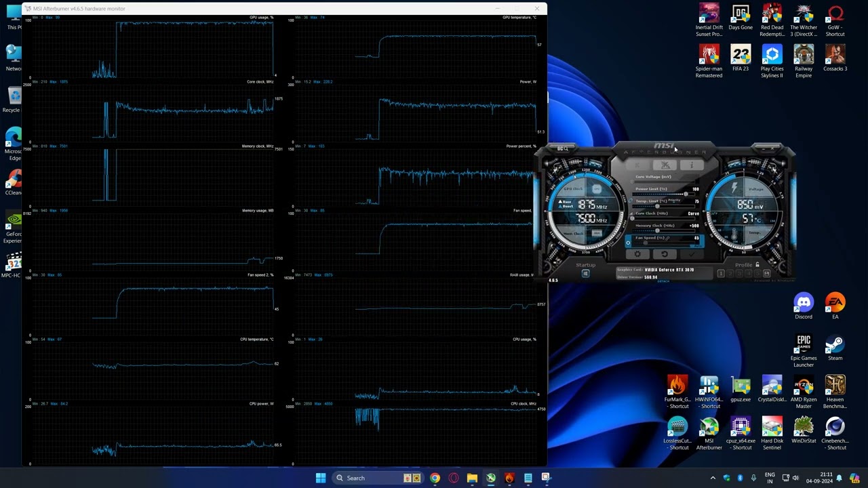Open EA app desktop icon
Viewport: 868px width, 488px height.
tap(835, 306)
